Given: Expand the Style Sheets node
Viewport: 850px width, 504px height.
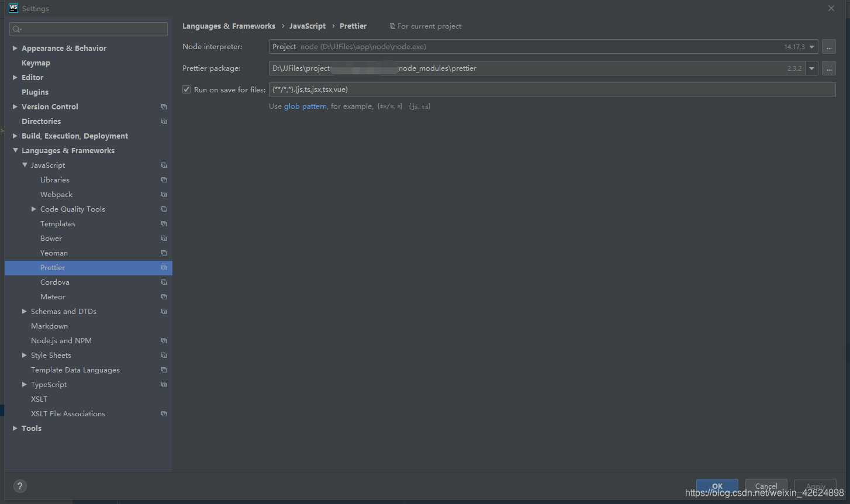Looking at the screenshot, I should click(25, 355).
